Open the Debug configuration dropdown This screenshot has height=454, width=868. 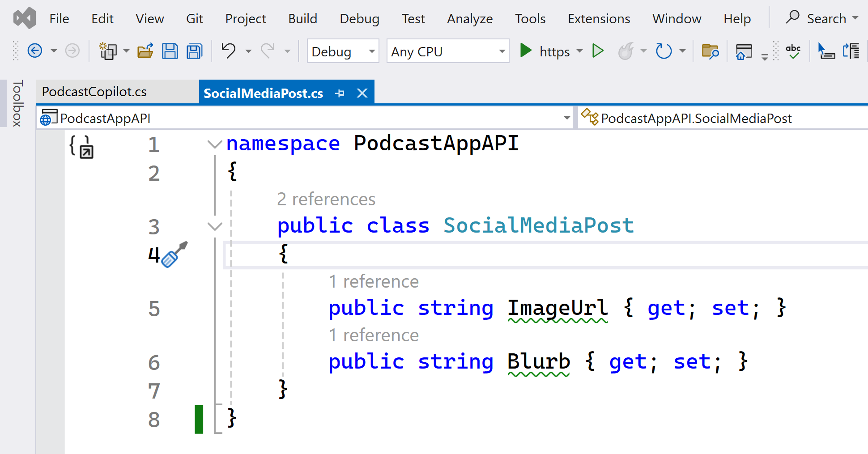tap(371, 51)
